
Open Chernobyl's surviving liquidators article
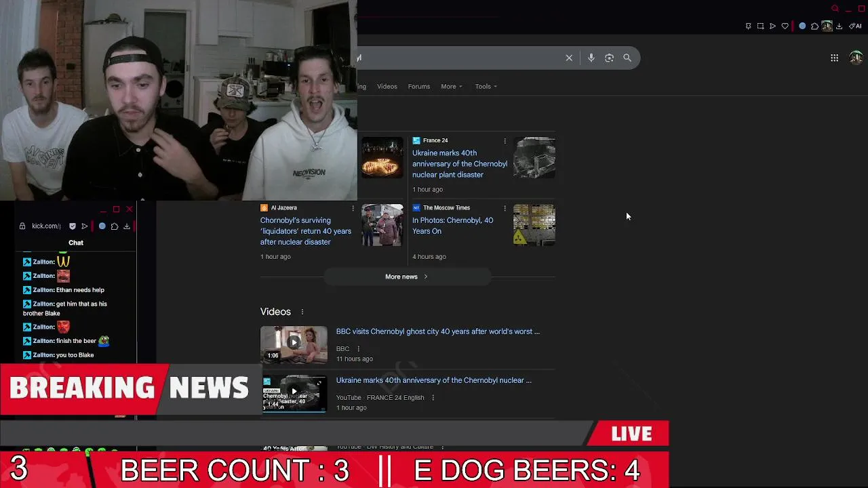point(306,231)
